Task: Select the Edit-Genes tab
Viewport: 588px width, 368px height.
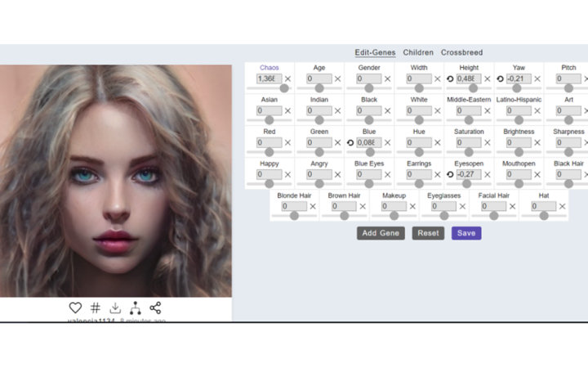Action: tap(375, 52)
